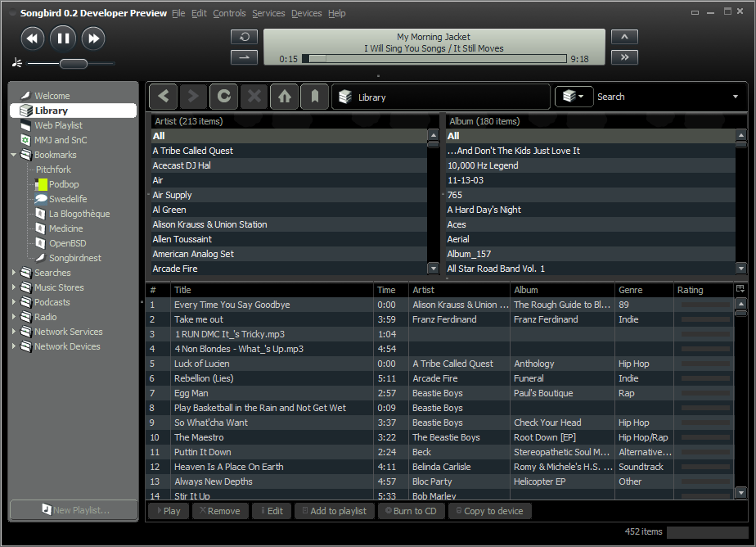Select the Home icon above the media view
Viewport: 756px width, 547px height.
pyautogui.click(x=284, y=96)
